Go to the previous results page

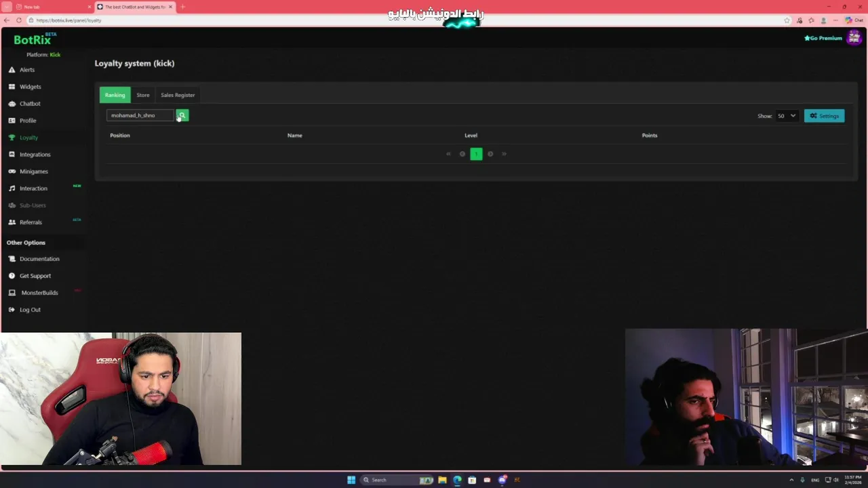[x=462, y=154]
